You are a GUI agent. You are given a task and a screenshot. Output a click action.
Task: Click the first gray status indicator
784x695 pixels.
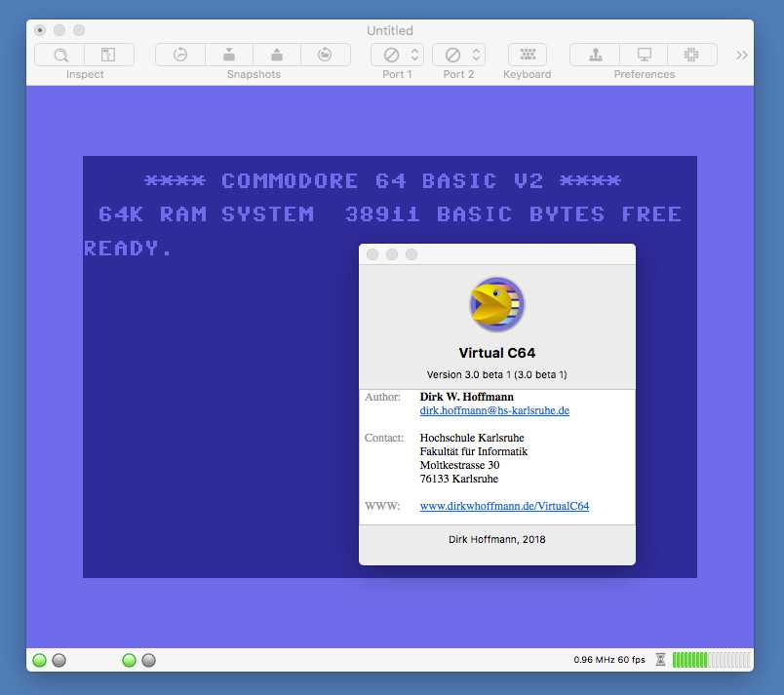pos(59,660)
